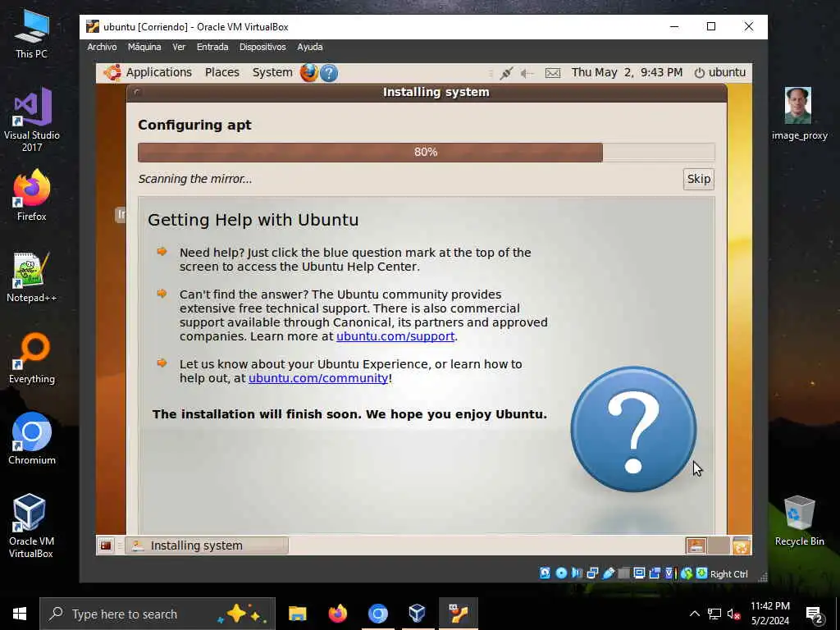Select Recycle Bin on desktop
This screenshot has width=840, height=630.
coord(799,521)
